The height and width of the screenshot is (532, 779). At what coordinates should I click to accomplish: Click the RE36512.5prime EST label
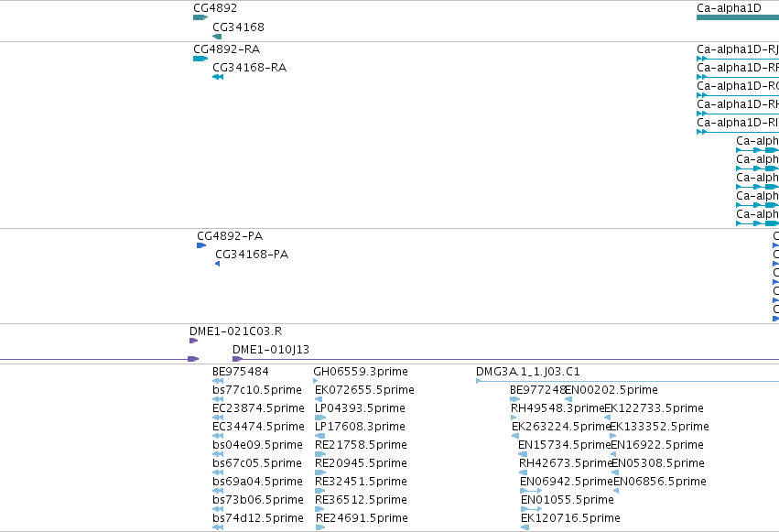[362, 500]
